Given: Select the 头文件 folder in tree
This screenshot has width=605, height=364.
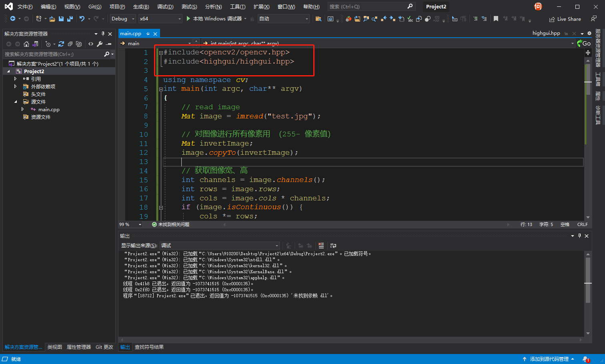Looking at the screenshot, I should point(38,94).
